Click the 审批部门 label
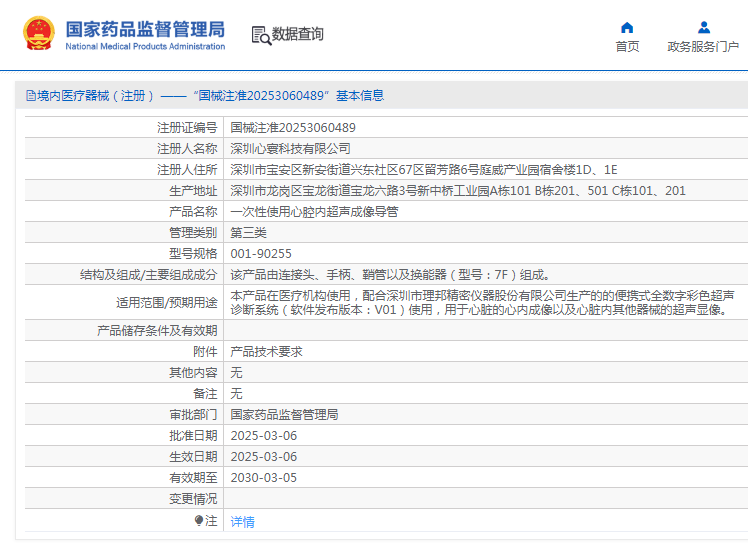This screenshot has height=543, width=748. [x=193, y=414]
